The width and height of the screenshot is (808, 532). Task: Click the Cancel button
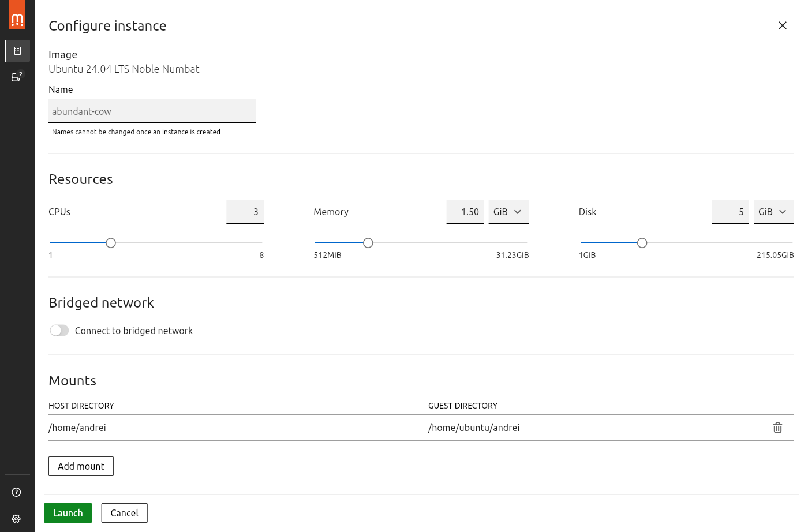click(124, 513)
